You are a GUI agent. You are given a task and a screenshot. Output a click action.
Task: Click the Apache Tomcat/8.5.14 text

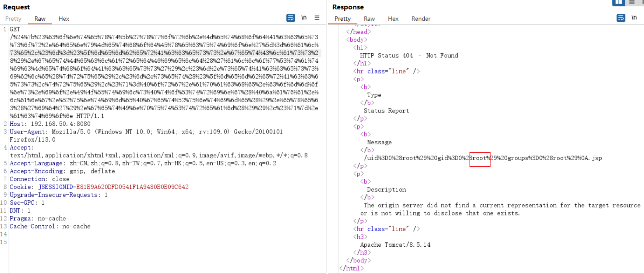pos(395,245)
